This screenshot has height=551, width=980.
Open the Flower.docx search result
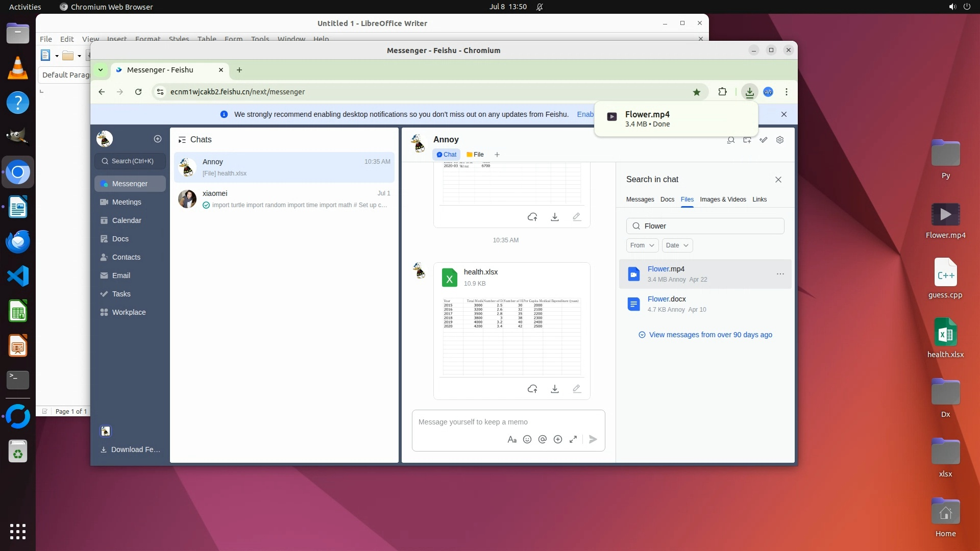click(667, 299)
